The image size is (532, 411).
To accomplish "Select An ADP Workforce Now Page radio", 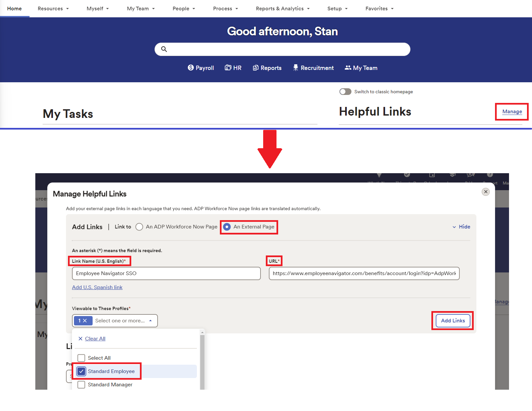I will [x=139, y=227].
